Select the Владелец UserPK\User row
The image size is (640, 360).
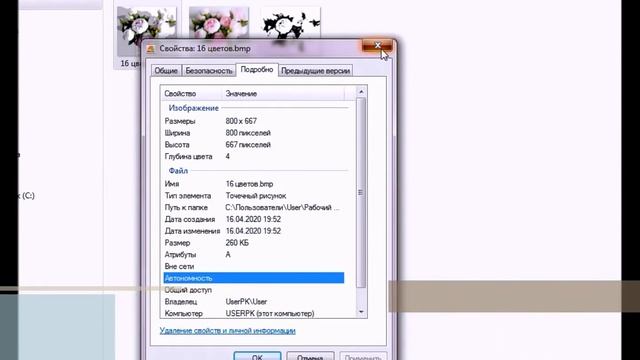pyautogui.click(x=253, y=302)
